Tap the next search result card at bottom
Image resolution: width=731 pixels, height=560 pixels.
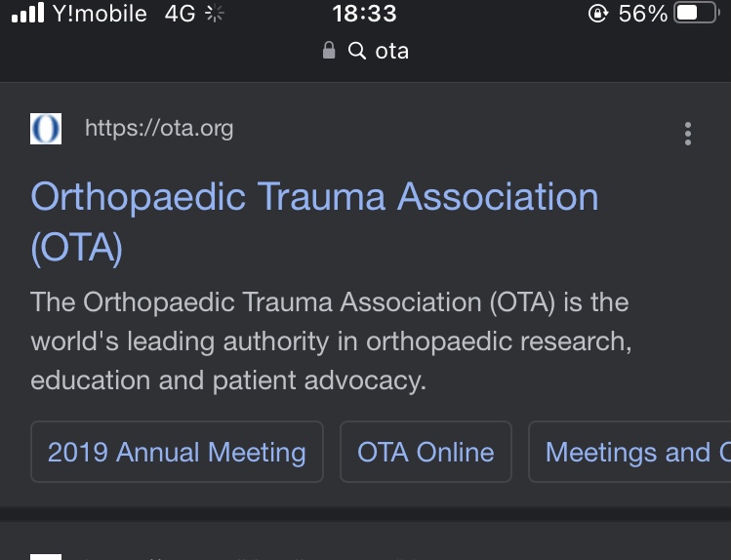365,544
